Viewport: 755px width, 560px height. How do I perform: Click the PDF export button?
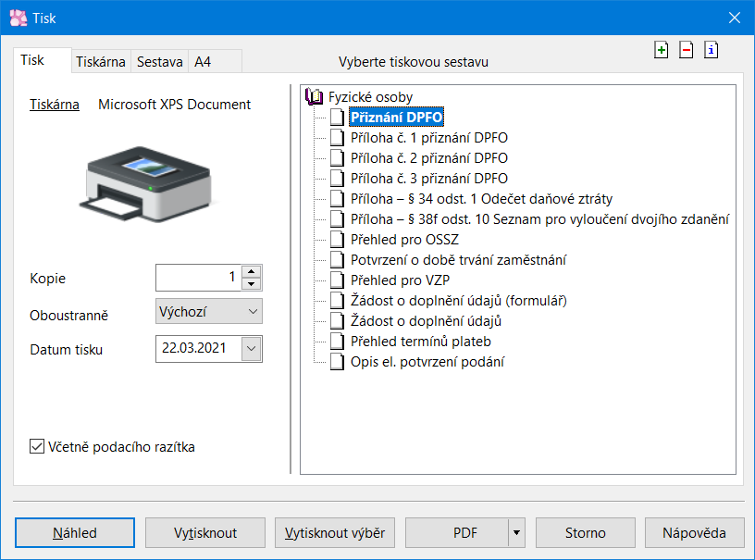[456, 532]
